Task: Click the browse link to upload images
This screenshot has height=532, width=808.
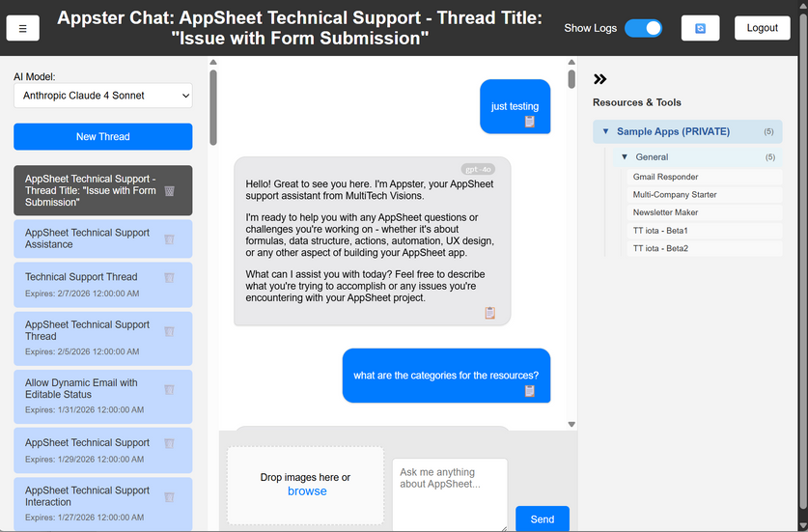Action: [307, 490]
